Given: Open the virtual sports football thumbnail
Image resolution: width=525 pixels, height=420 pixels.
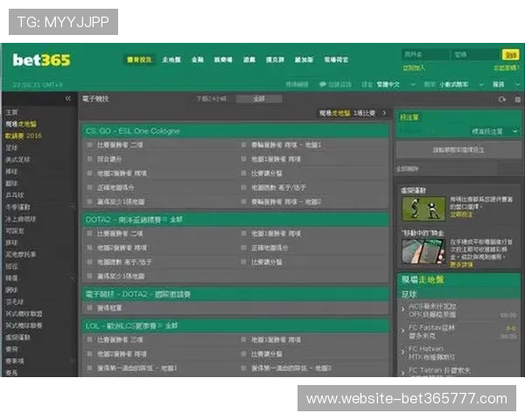Looking at the screenshot, I should coord(423,208).
